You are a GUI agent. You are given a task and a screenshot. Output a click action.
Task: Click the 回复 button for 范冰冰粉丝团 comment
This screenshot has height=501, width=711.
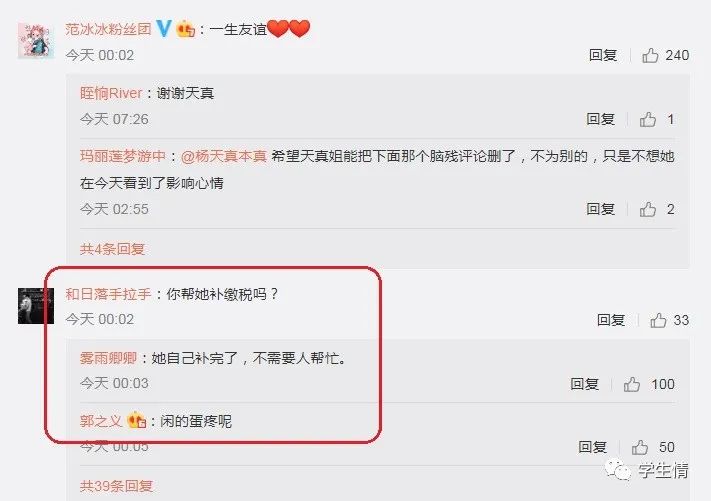603,55
